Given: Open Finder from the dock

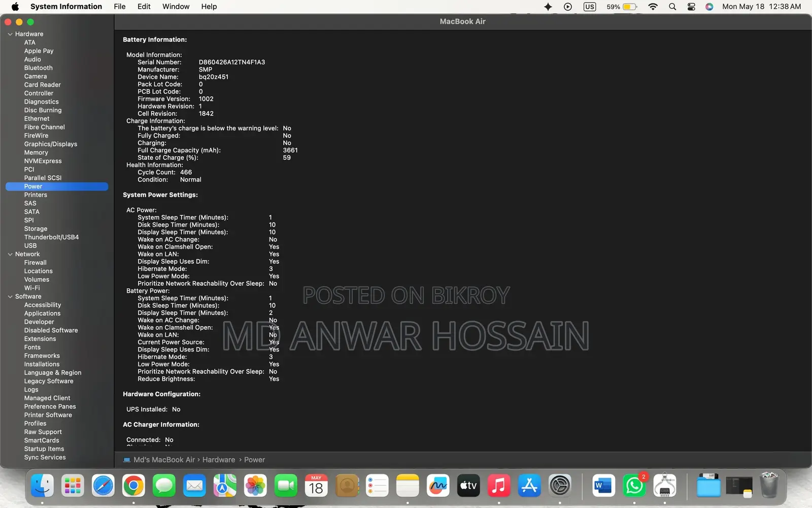Looking at the screenshot, I should tap(42, 486).
